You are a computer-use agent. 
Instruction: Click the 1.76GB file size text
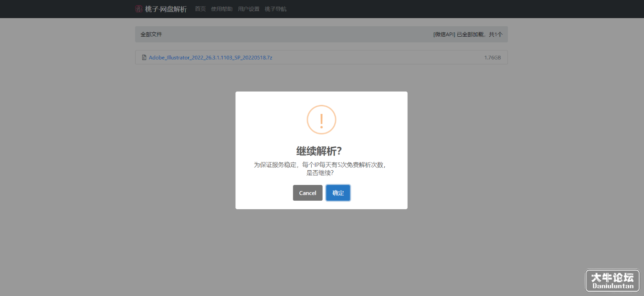tap(493, 58)
